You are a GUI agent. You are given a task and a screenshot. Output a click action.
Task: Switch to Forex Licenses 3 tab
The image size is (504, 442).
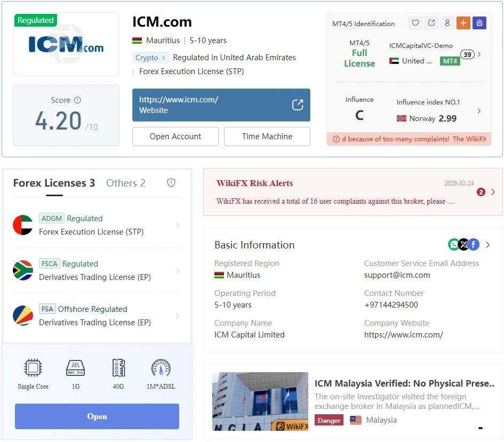[x=54, y=183]
